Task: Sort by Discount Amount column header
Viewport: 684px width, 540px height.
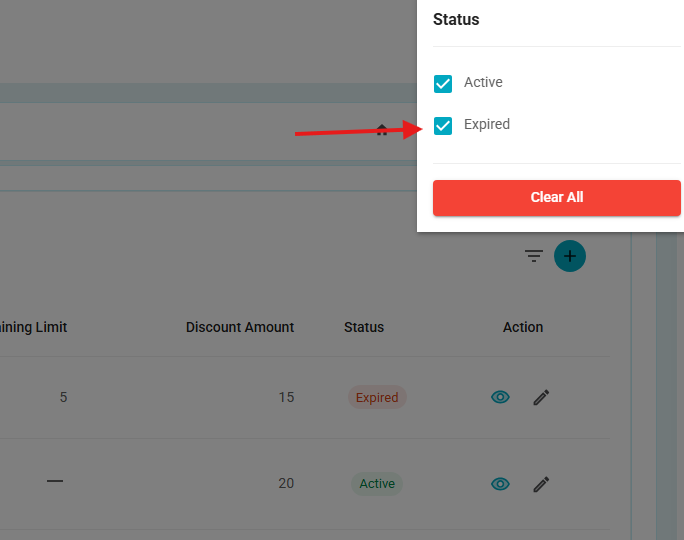Action: 240,327
